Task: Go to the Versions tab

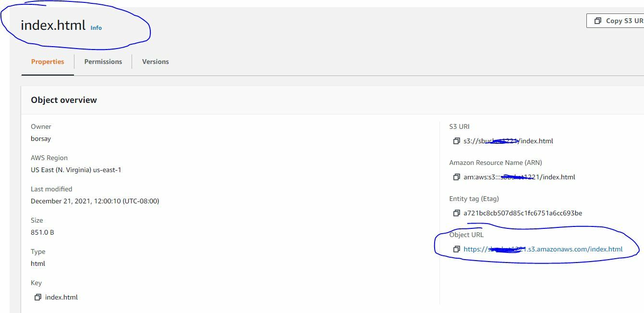Action: tap(155, 62)
